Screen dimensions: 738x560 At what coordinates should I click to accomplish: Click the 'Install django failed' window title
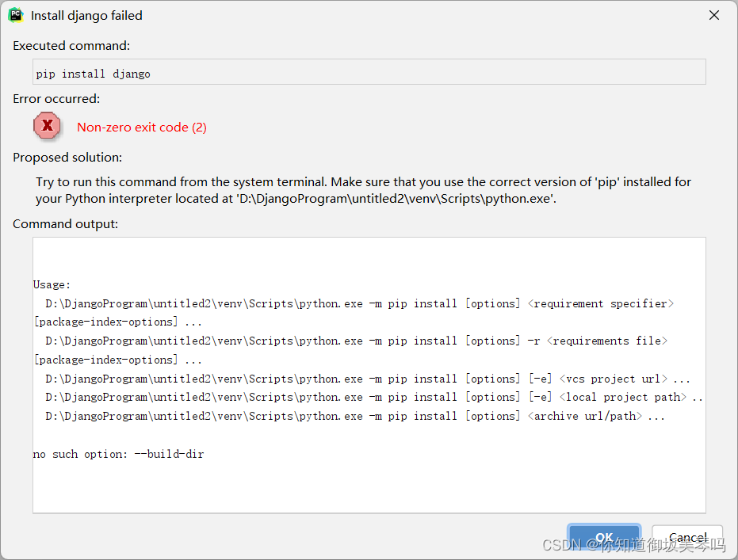[x=86, y=16]
